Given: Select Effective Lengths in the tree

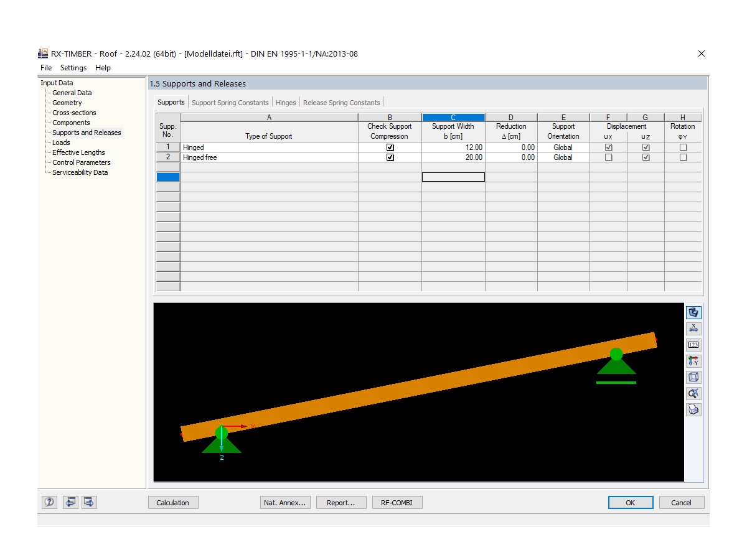Looking at the screenshot, I should [x=78, y=152].
